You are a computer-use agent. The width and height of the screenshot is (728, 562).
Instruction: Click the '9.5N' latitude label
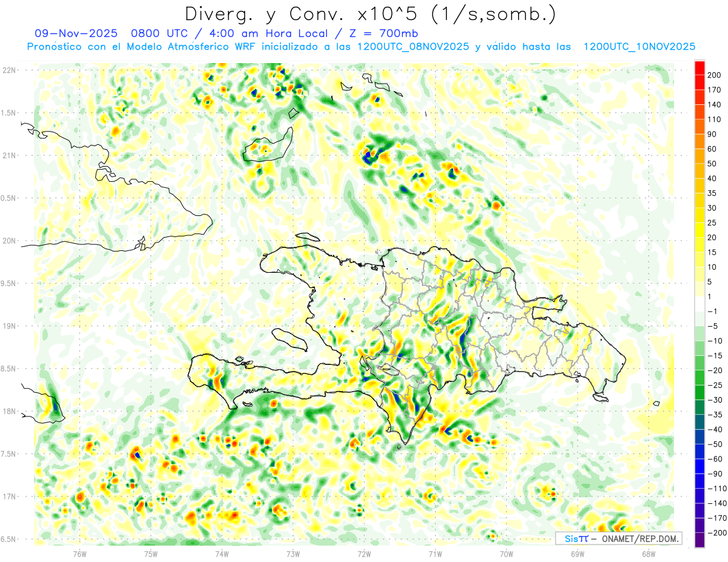(x=9, y=284)
